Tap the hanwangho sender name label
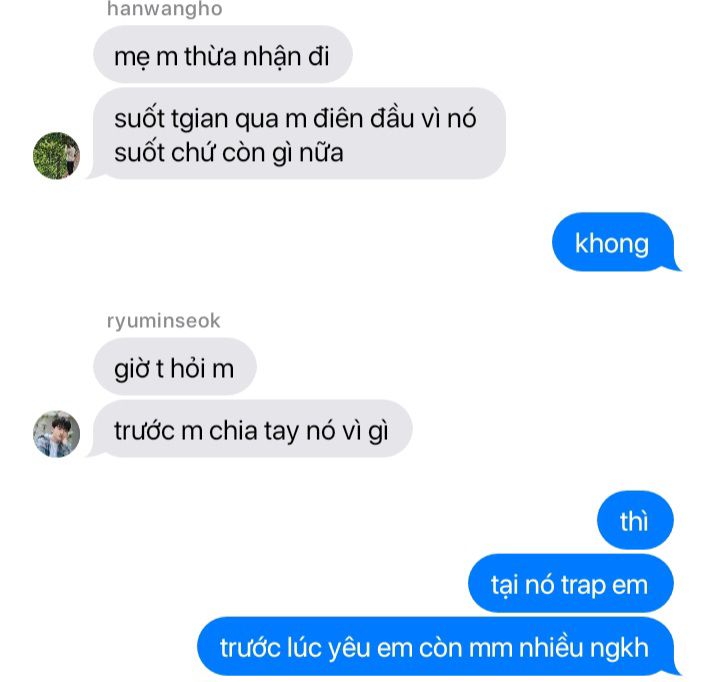The image size is (720, 682). tap(164, 9)
